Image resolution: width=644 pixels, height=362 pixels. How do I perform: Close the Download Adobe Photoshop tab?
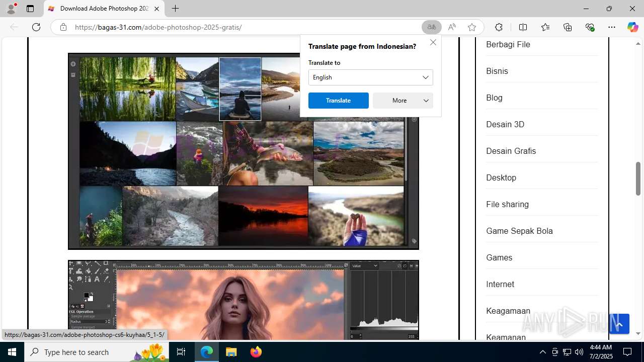coord(156,9)
